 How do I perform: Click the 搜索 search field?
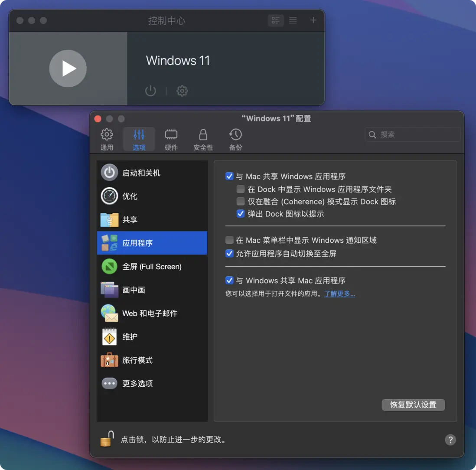click(413, 134)
